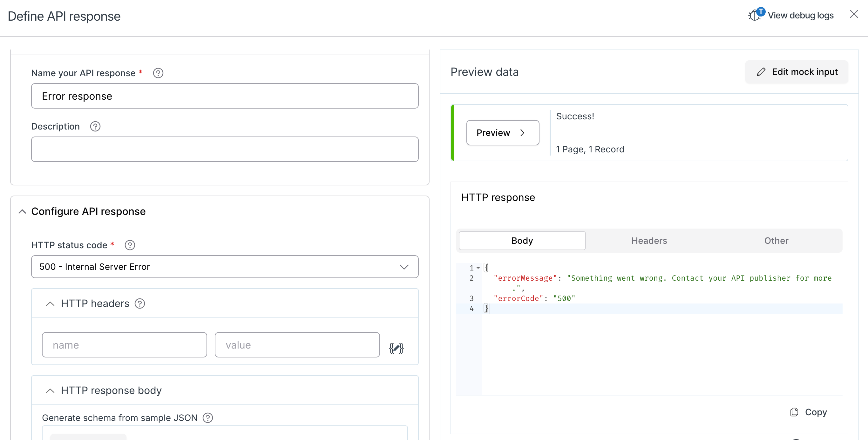Click line number 4 in code gutter
Viewport: 868px width, 440px height.
[471, 308]
